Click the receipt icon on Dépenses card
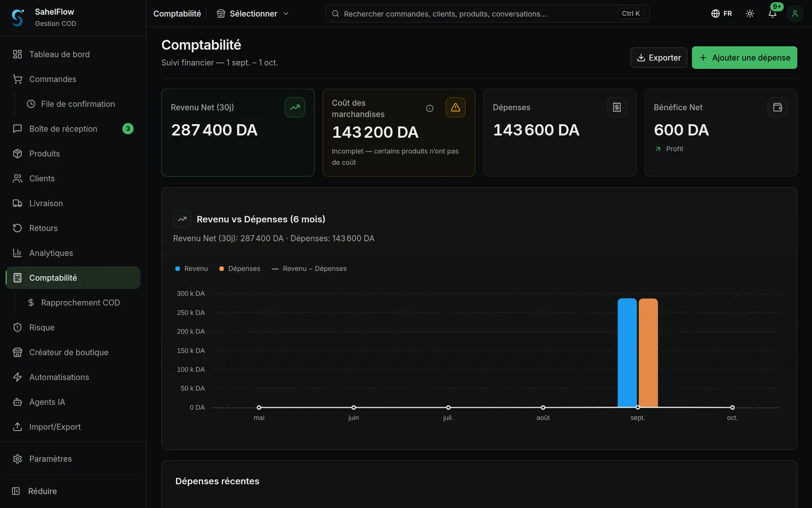This screenshot has height=508, width=812. click(617, 107)
